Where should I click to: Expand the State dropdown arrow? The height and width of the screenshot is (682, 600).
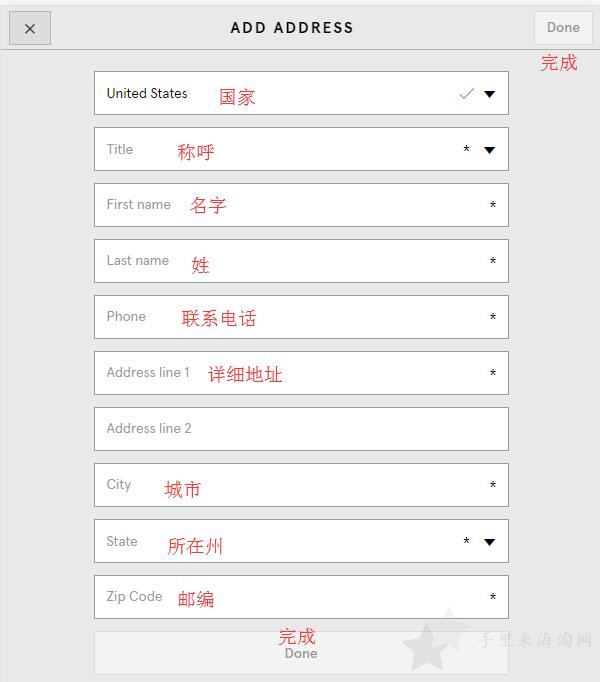(489, 542)
